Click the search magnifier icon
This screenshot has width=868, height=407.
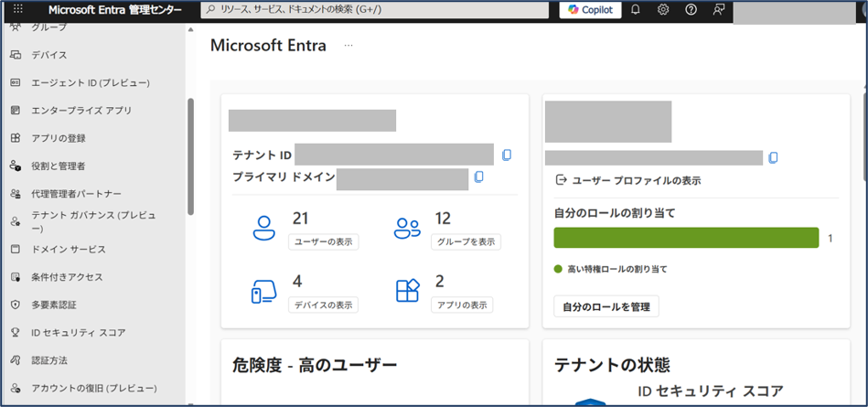(211, 9)
